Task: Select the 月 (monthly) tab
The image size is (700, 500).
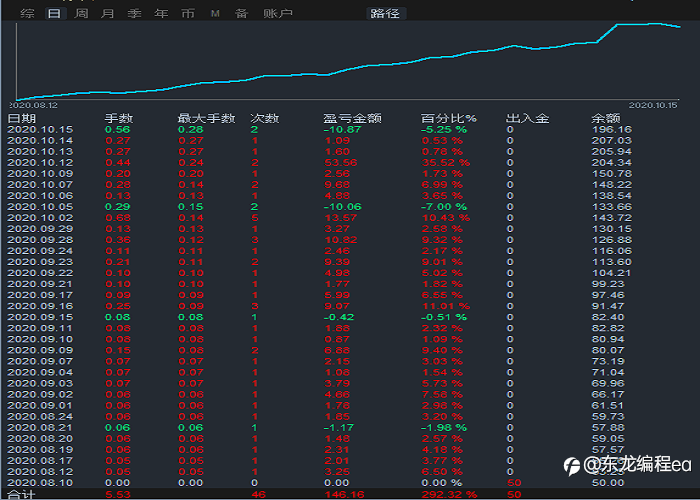Action: coord(108,13)
